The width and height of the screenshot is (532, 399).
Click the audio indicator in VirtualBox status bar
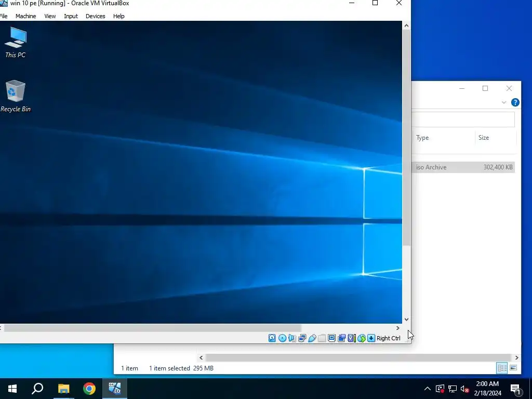pyautogui.click(x=292, y=338)
